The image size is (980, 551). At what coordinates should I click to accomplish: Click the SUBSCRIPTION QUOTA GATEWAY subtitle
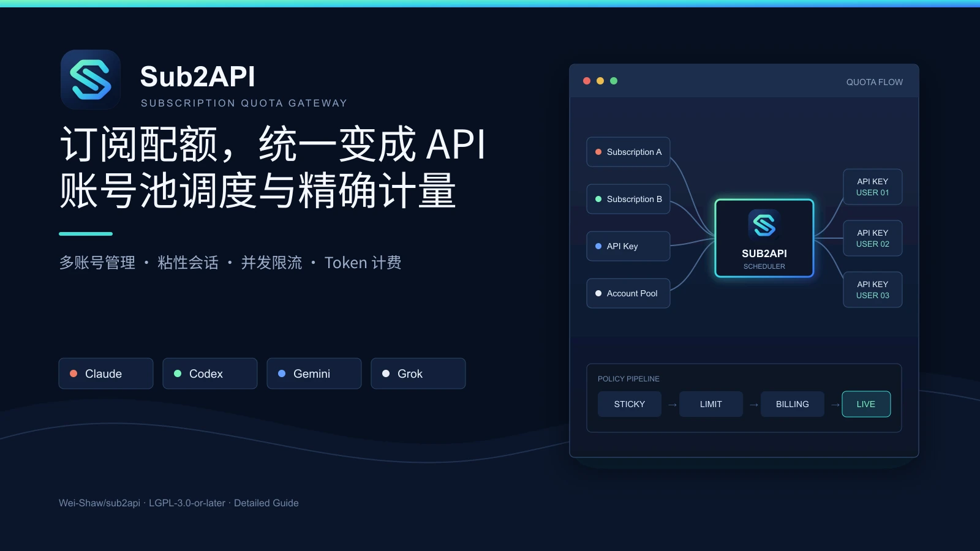point(244,103)
